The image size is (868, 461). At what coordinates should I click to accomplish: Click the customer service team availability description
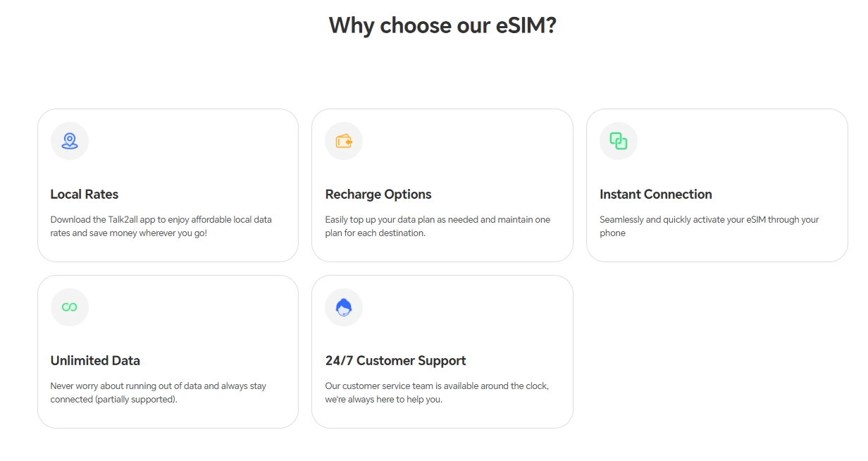point(437,386)
